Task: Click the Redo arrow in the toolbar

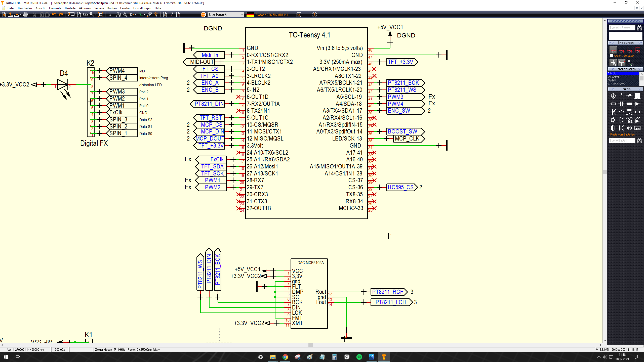Action: tap(61, 15)
